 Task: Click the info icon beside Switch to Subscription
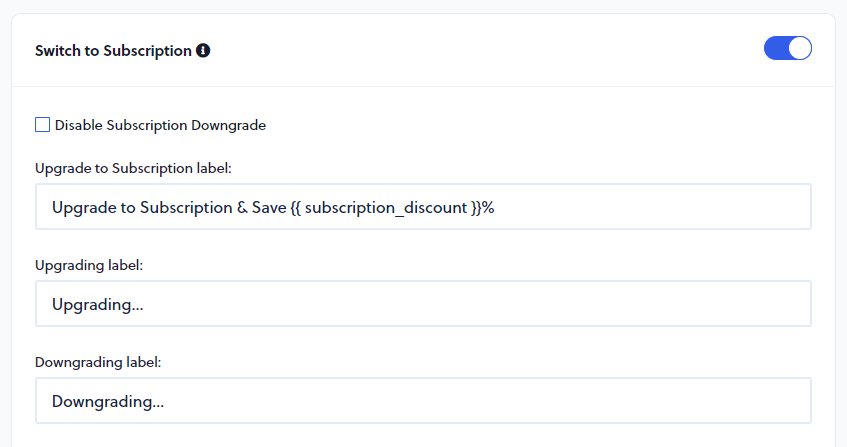(x=204, y=50)
